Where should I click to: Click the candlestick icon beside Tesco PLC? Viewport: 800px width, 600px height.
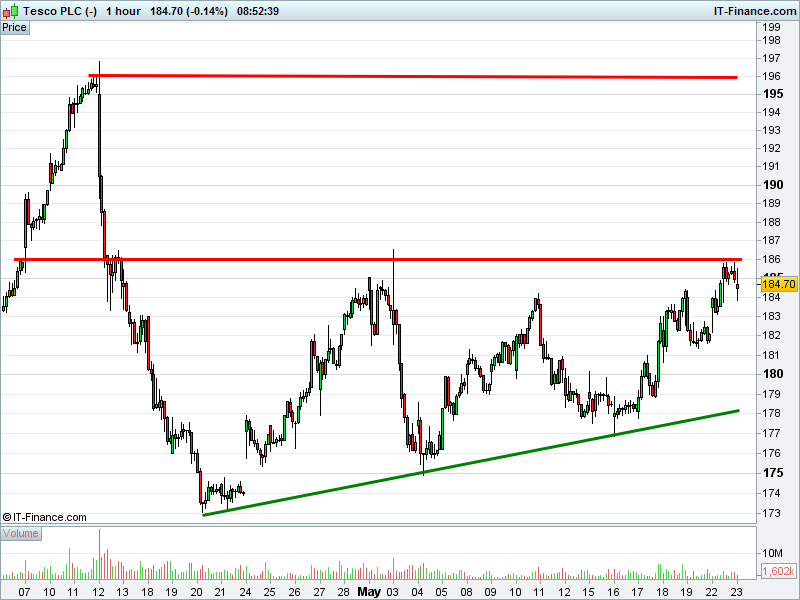tap(10, 11)
